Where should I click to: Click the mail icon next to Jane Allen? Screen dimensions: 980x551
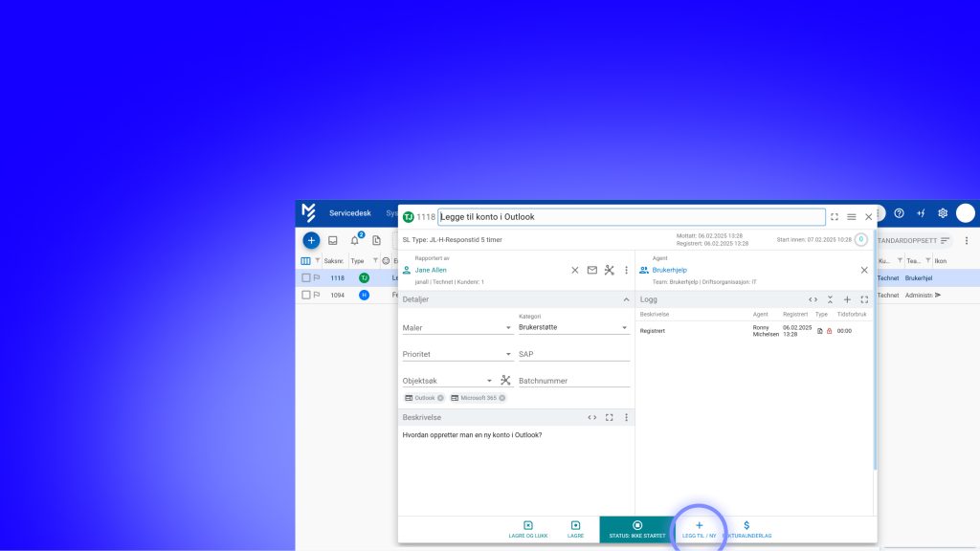pyautogui.click(x=591, y=270)
